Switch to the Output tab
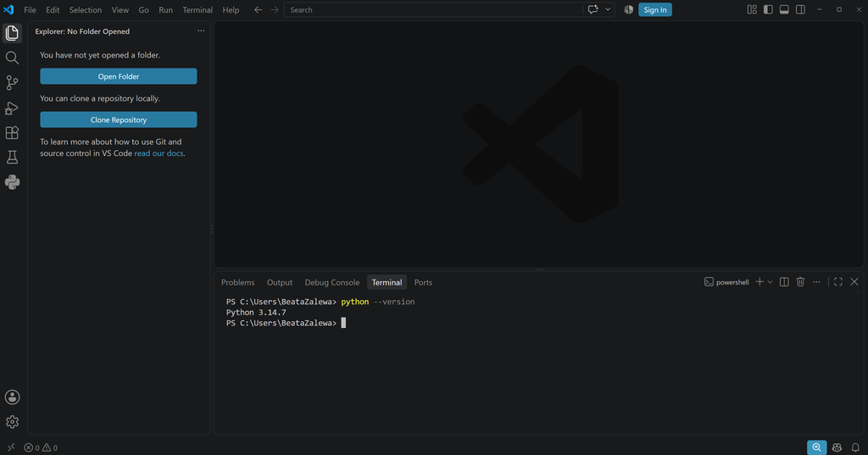 click(280, 282)
